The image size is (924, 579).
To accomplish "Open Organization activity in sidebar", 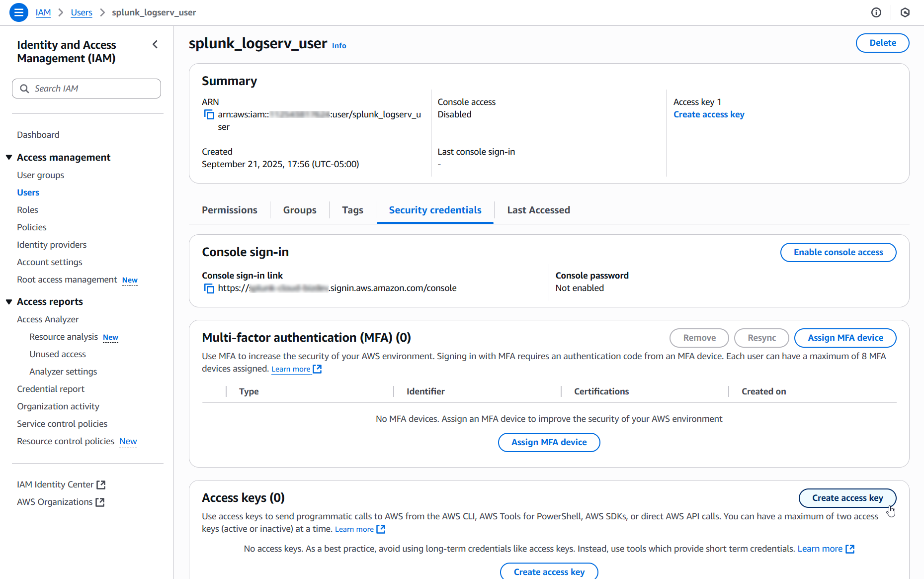I will click(x=58, y=406).
